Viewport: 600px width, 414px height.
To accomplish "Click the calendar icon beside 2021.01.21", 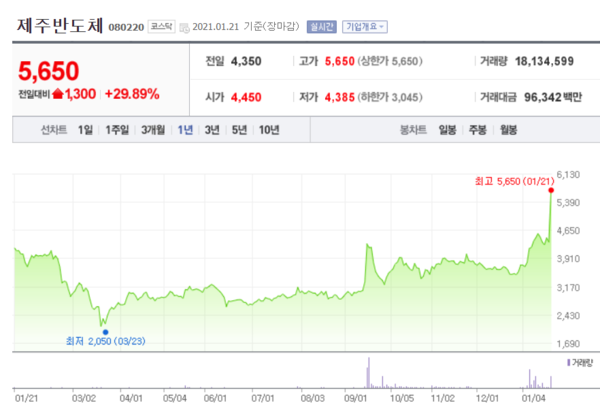I will (x=184, y=28).
